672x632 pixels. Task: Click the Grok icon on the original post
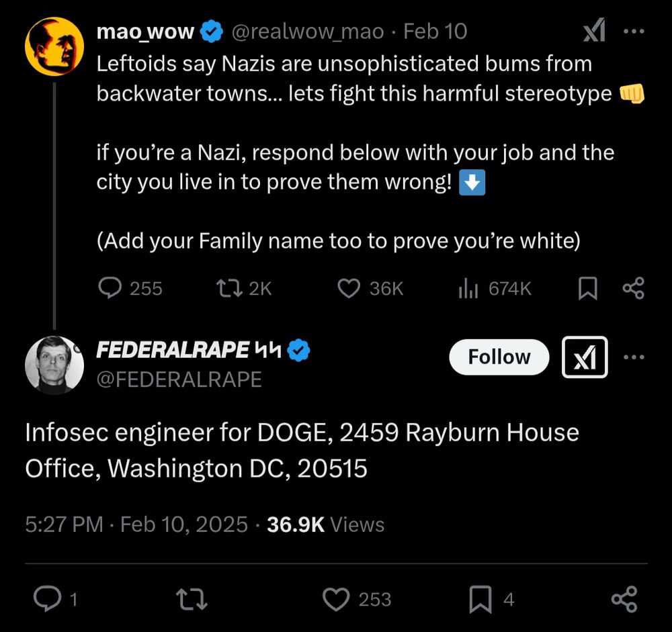594,31
